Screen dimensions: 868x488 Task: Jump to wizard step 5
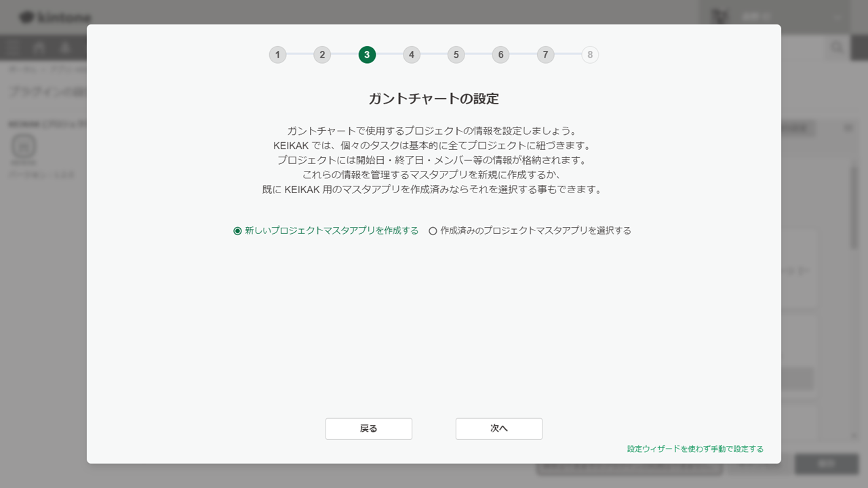[456, 55]
